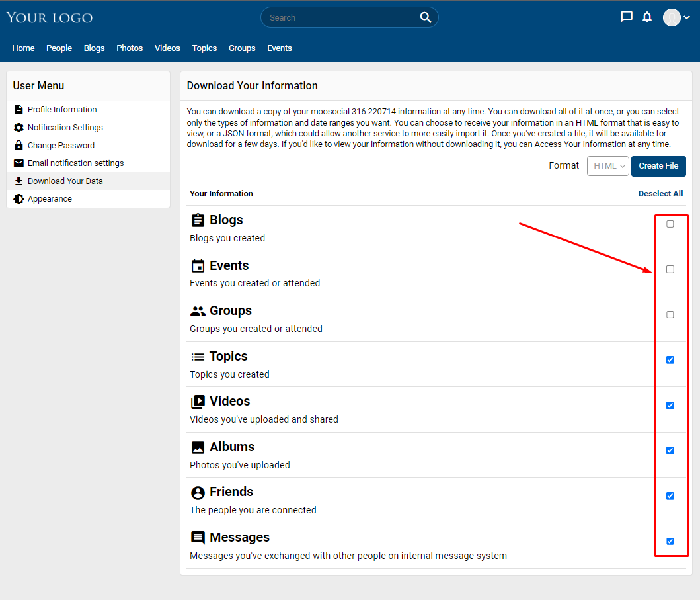Open Events in navigation bar
Image resolution: width=700 pixels, height=600 pixels.
coord(280,48)
